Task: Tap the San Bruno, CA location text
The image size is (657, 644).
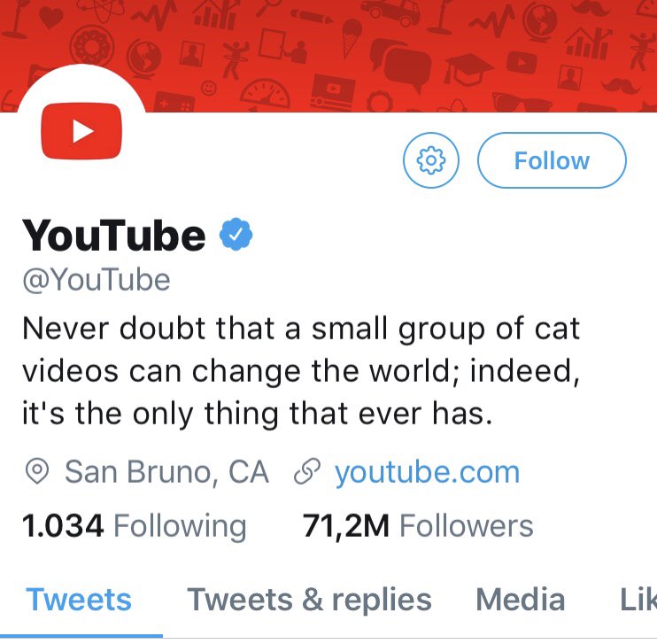Action: tap(166, 472)
